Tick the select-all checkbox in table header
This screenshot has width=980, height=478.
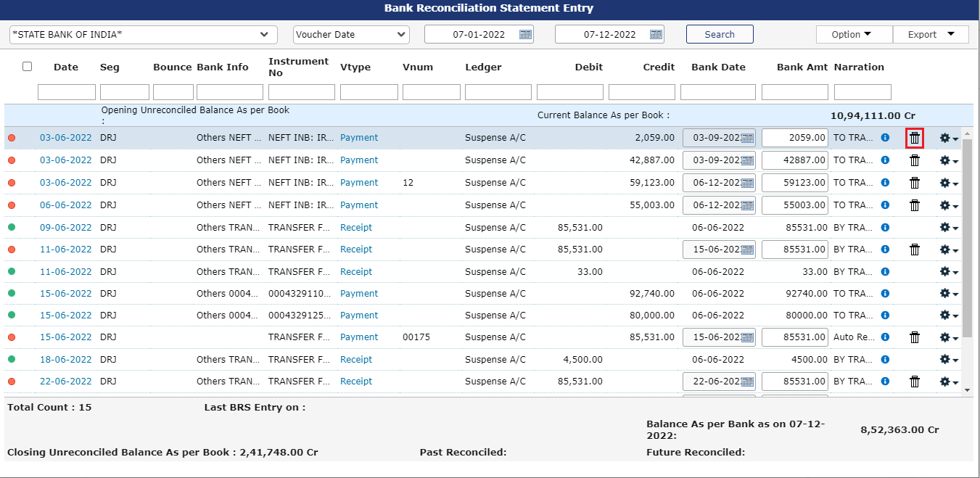[28, 67]
